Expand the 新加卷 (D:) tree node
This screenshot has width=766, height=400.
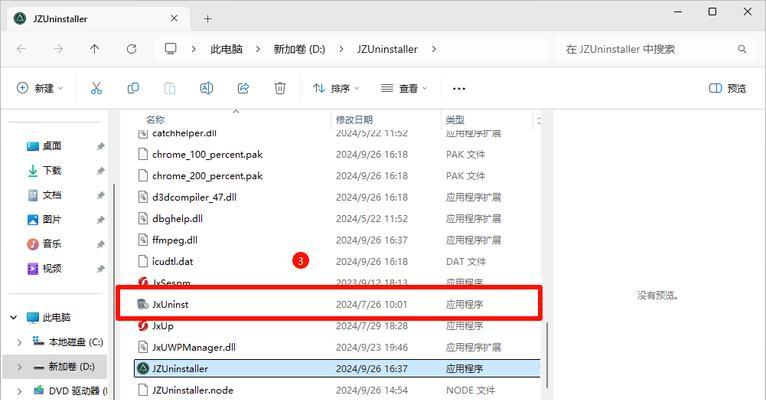20,367
